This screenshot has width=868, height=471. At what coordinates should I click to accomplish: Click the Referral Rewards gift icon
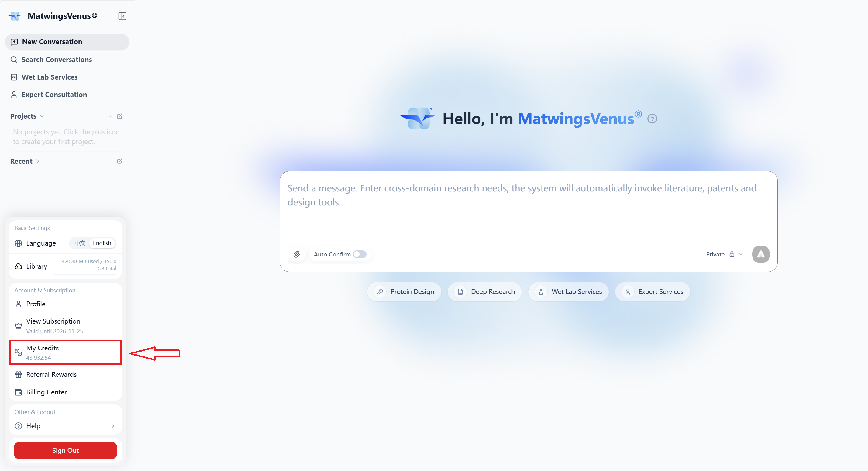19,374
